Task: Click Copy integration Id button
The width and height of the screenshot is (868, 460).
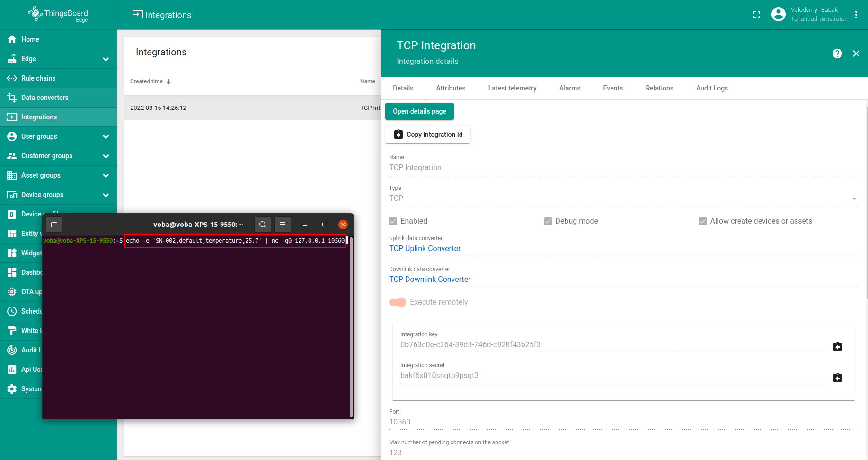Action: 428,135
